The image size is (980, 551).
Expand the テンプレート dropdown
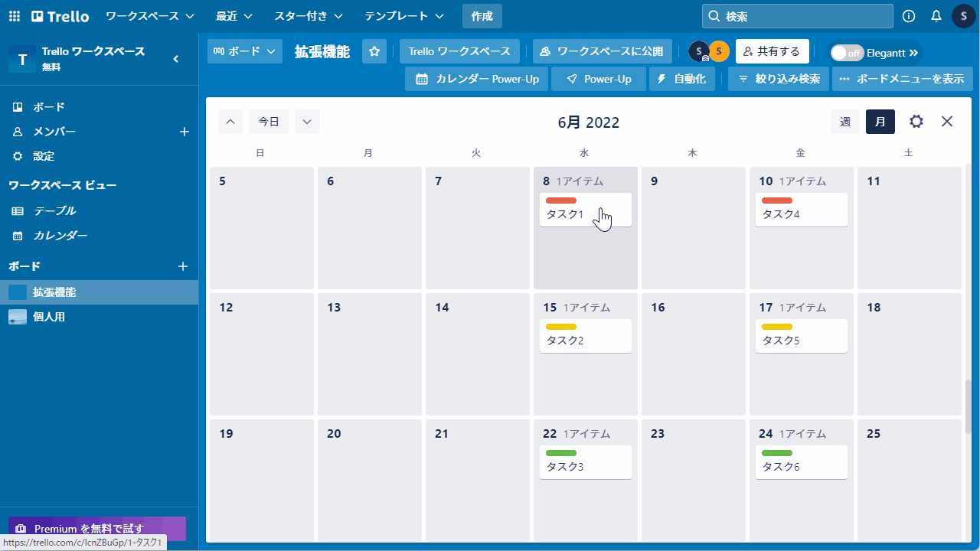click(404, 16)
